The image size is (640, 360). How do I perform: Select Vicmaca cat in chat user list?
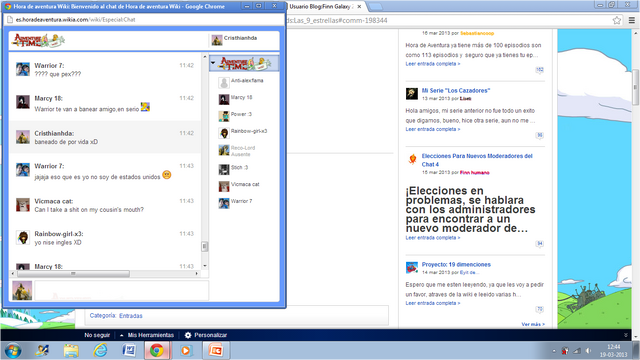pos(244,184)
